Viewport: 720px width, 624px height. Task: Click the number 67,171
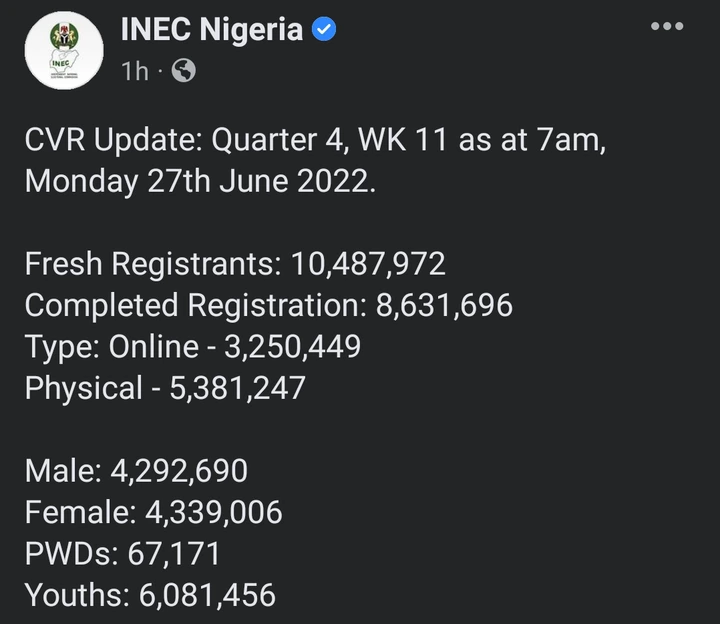tap(178, 554)
